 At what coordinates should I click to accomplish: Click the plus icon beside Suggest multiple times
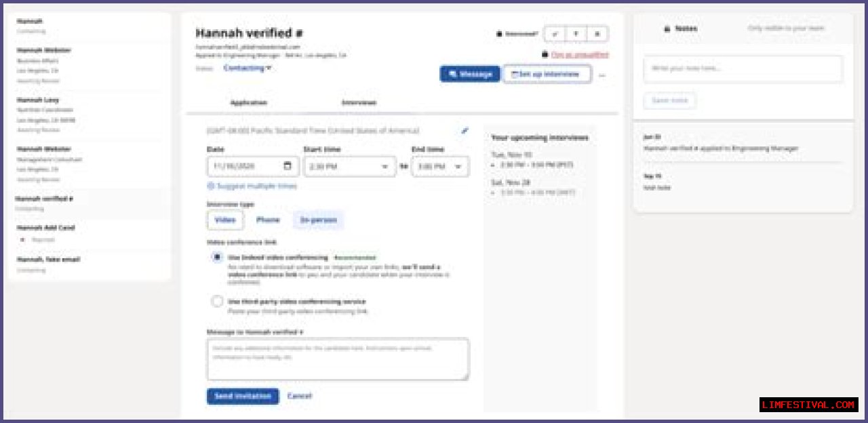[211, 186]
